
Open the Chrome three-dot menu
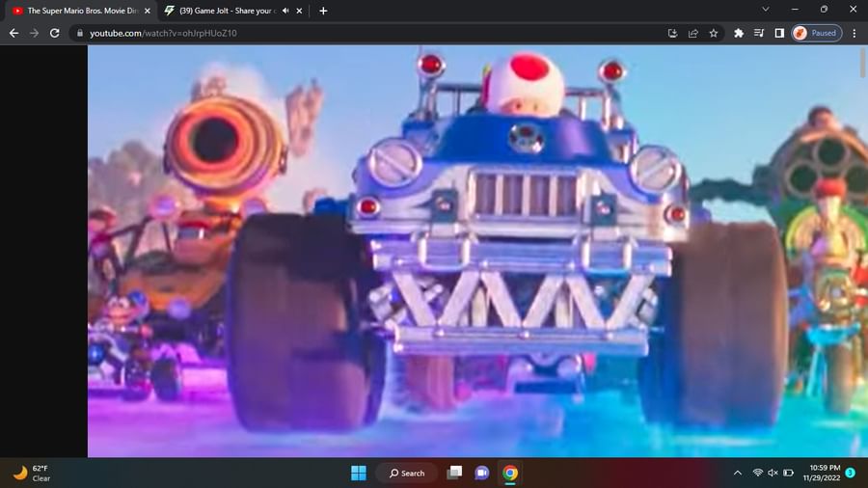coord(854,33)
